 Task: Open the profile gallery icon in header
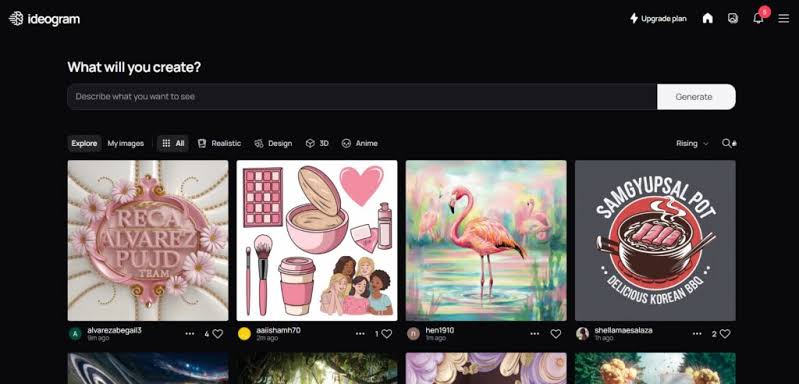[733, 18]
